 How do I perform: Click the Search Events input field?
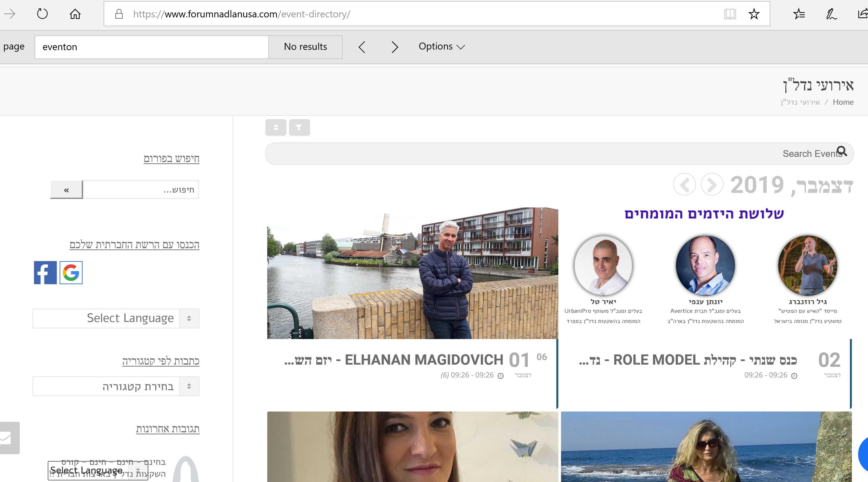pos(539,154)
